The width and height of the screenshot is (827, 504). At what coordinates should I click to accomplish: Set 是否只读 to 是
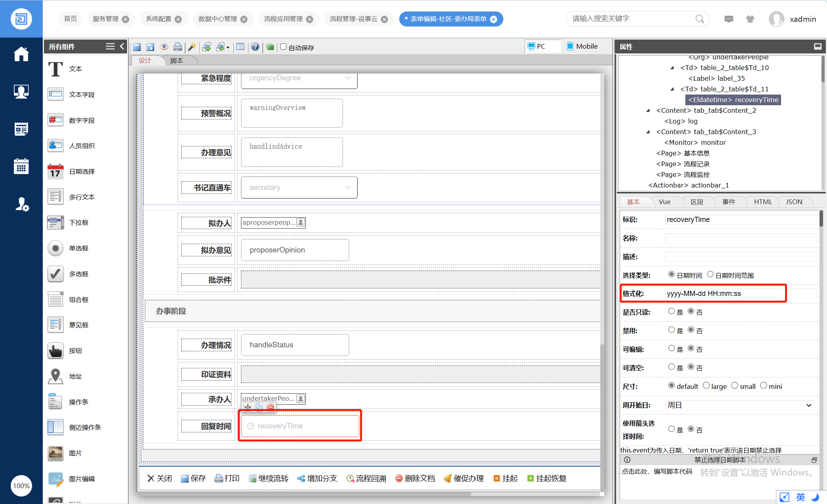tap(671, 311)
